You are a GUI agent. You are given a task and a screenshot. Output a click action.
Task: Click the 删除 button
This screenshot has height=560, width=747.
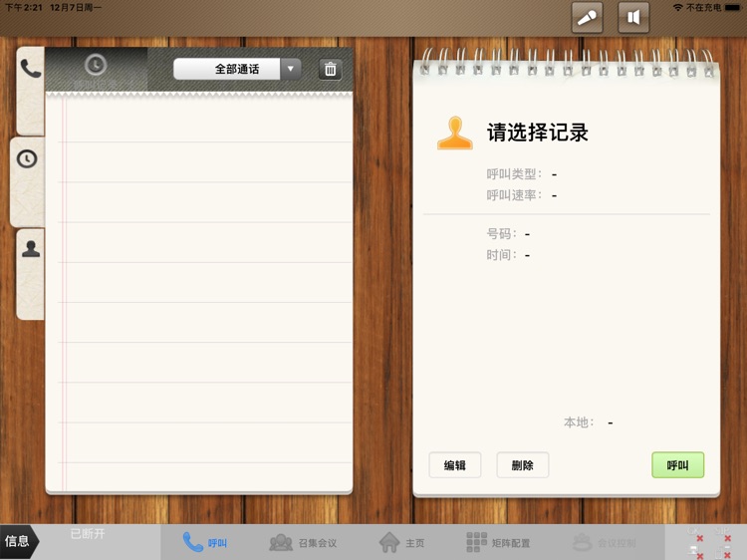[523, 465]
